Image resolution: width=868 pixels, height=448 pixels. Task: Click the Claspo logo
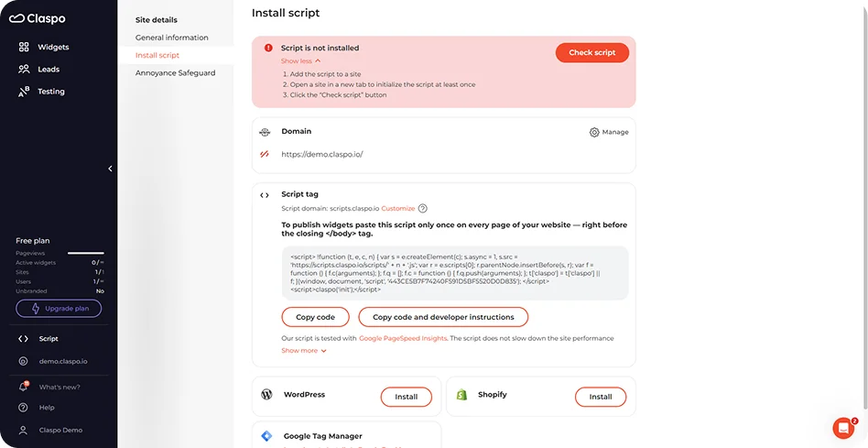[x=37, y=18]
